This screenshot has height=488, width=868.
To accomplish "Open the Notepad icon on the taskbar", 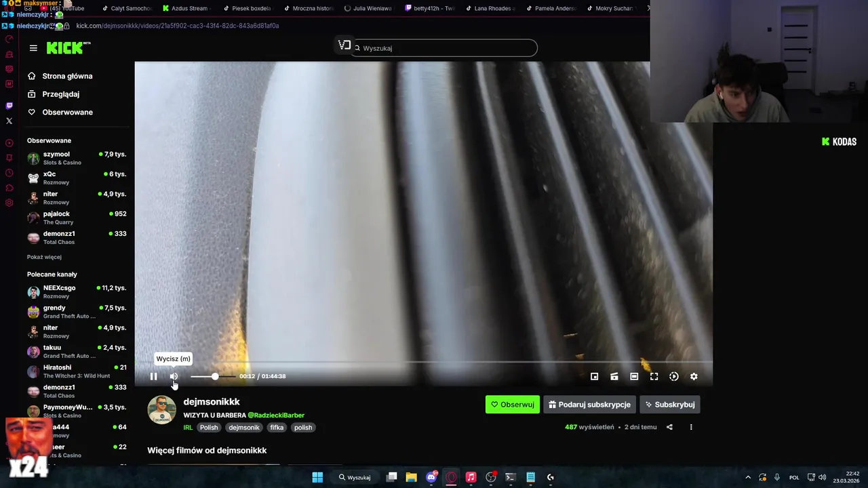I will pos(530,477).
